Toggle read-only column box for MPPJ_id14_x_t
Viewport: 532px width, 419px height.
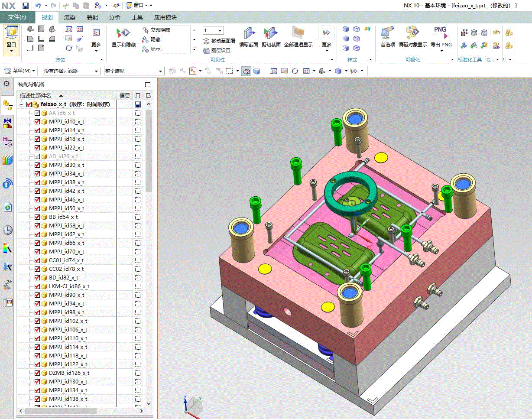138,130
